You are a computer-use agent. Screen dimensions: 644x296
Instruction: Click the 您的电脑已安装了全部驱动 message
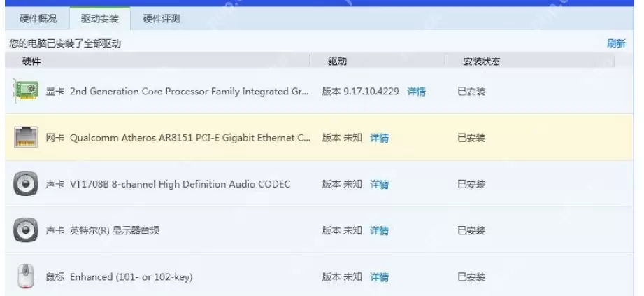pyautogui.click(x=65, y=43)
